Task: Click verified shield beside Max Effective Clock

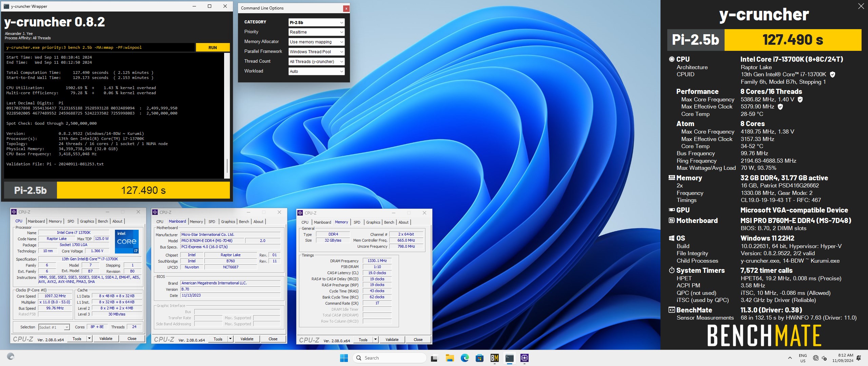Action: click(780, 107)
